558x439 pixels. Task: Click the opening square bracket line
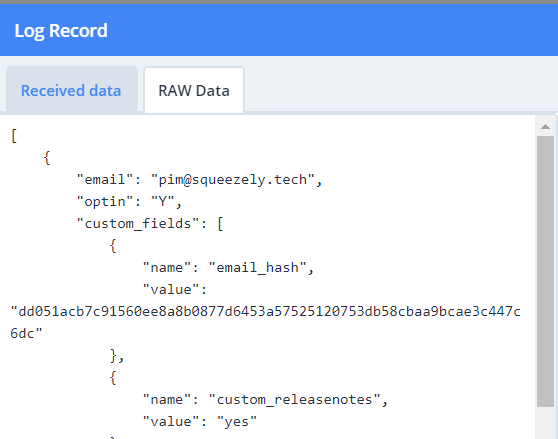click(14, 136)
